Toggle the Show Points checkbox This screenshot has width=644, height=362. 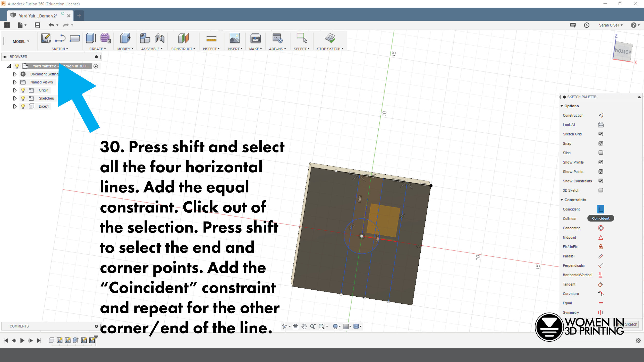(x=601, y=171)
